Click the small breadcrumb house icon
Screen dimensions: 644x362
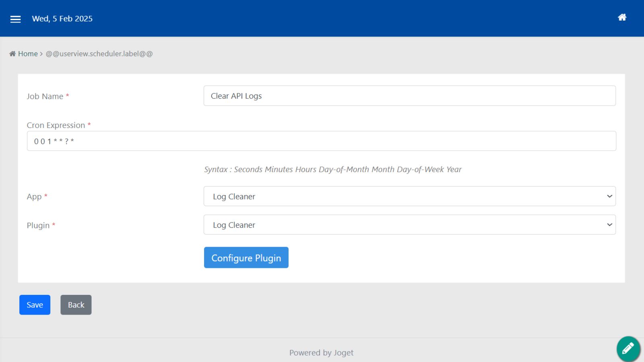point(12,54)
